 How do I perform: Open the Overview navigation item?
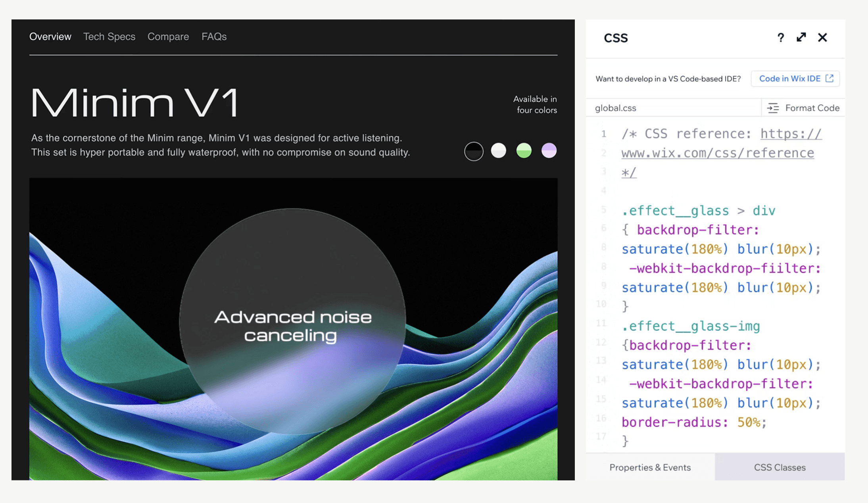coord(50,36)
